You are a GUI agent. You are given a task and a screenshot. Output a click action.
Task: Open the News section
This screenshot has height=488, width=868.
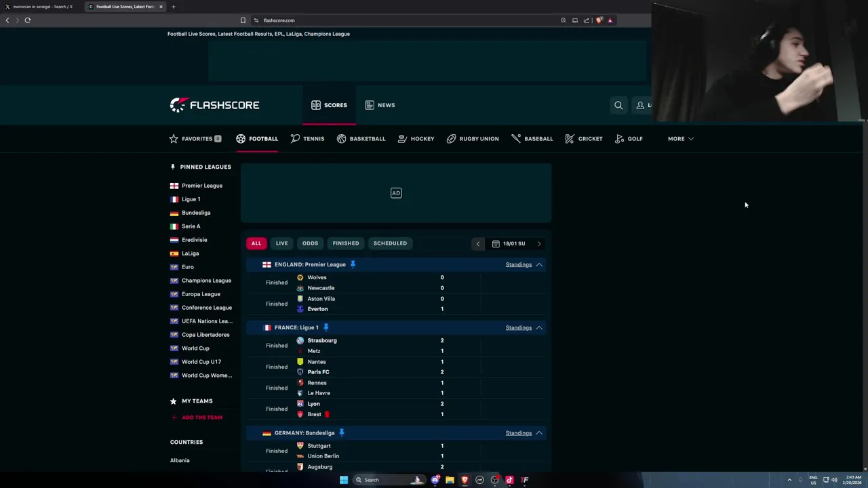coord(380,105)
